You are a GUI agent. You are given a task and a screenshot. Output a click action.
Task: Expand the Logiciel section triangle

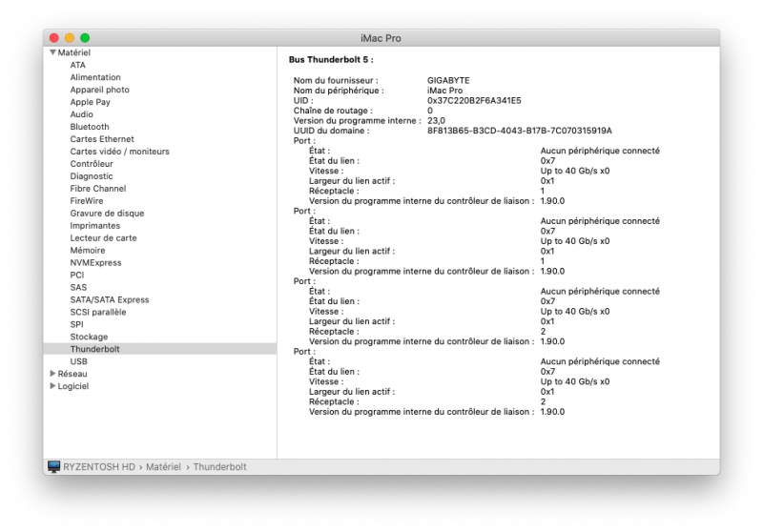[52, 385]
